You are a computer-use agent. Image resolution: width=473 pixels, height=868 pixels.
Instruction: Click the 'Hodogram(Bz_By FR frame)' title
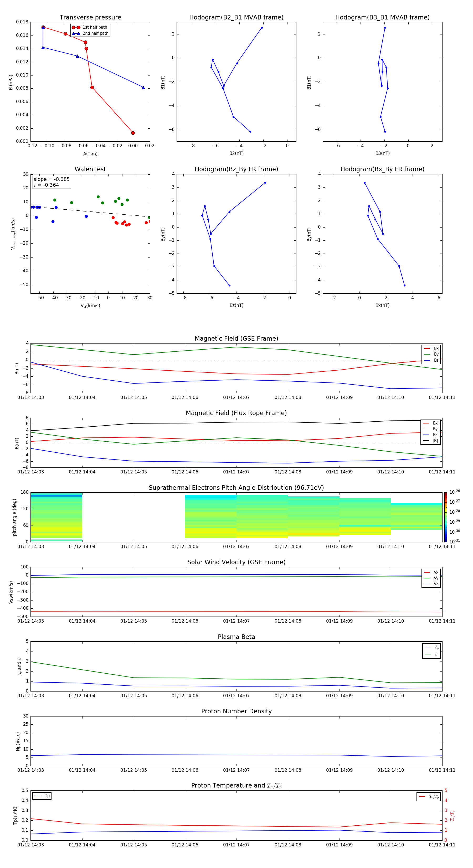236,169
